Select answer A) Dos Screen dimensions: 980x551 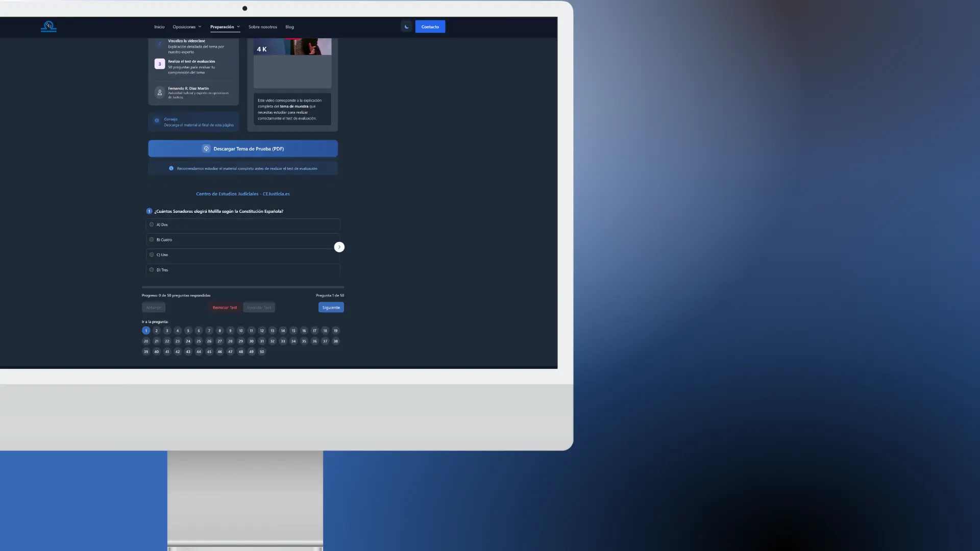(x=152, y=224)
